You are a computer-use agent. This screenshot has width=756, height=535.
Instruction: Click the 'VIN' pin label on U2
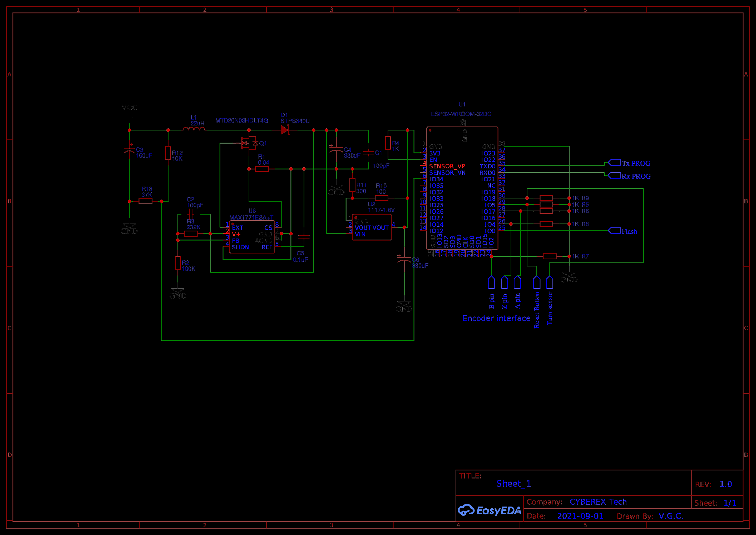click(x=360, y=234)
